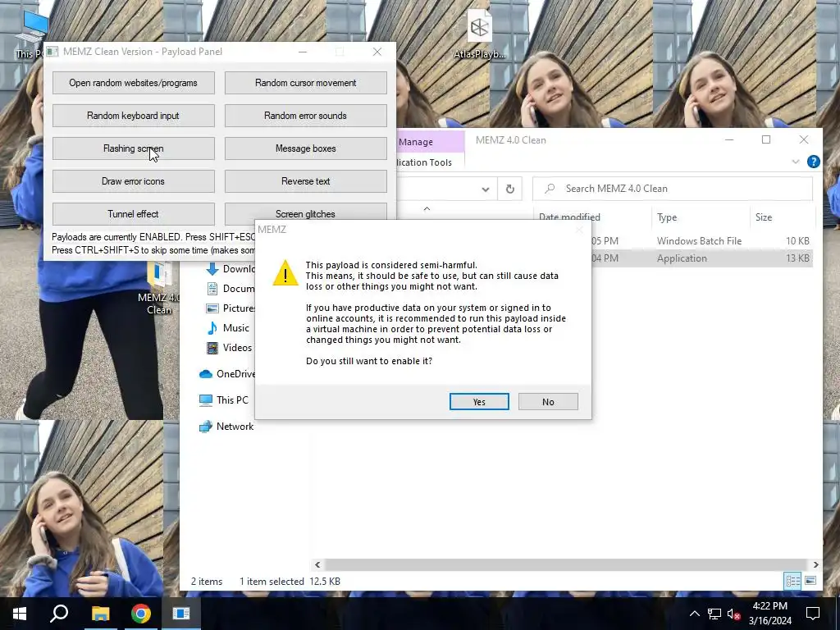
Task: Open address bar history dropdown
Action: pos(486,189)
